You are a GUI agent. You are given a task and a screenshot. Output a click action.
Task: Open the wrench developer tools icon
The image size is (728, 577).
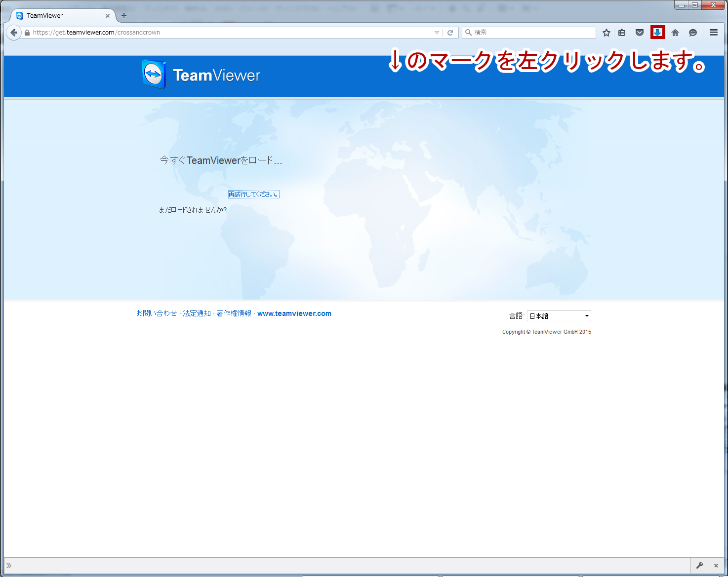699,566
